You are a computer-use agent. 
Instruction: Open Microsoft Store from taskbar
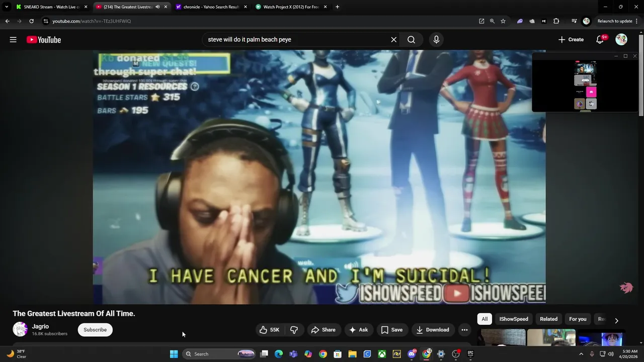point(338,354)
